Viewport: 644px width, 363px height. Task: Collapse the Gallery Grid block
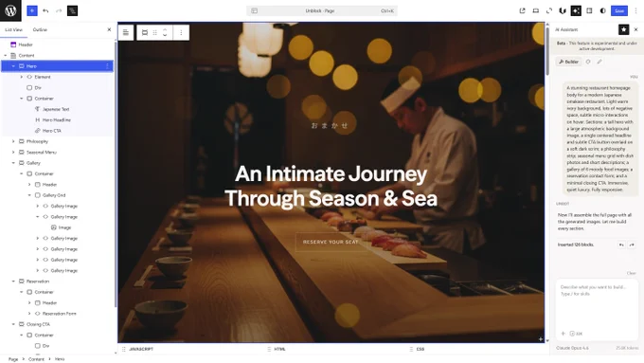click(29, 195)
